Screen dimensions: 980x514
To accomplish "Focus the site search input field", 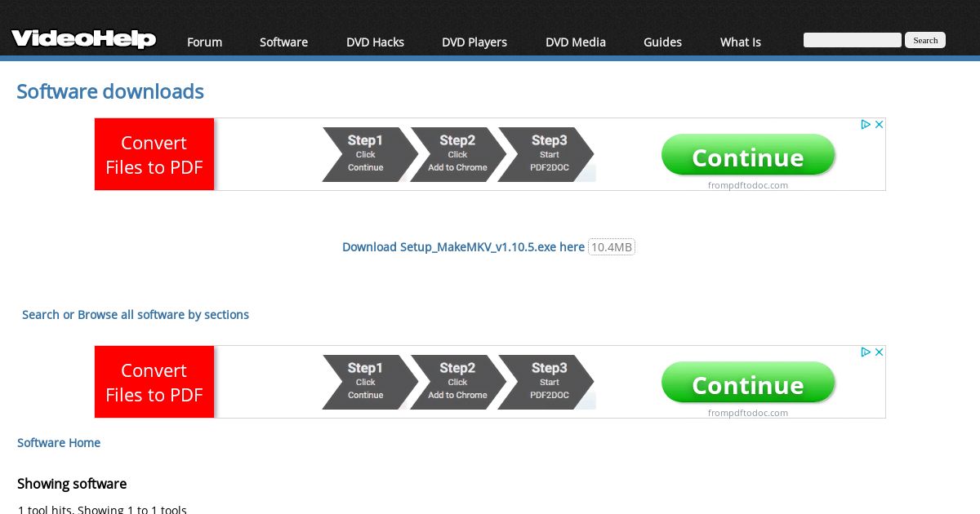I will [x=853, y=40].
